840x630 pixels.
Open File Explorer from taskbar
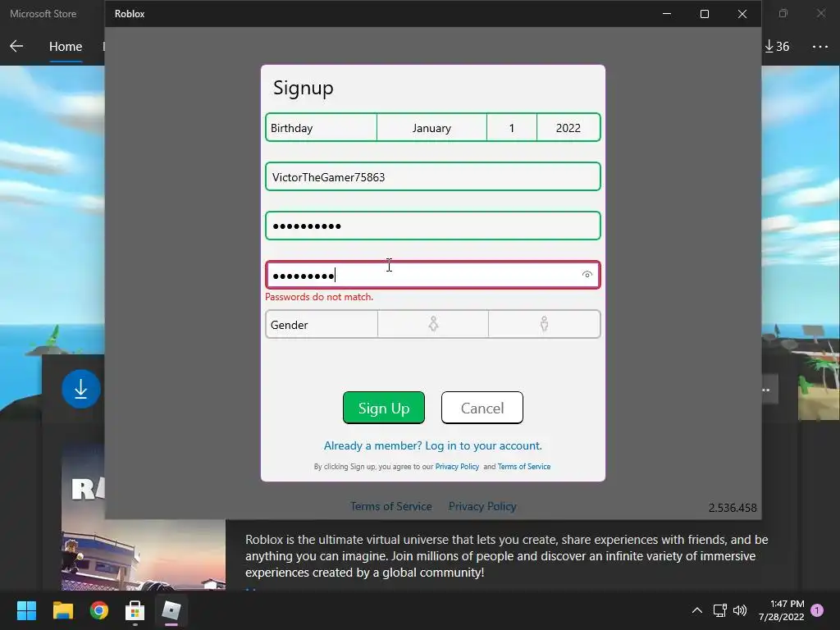62,610
